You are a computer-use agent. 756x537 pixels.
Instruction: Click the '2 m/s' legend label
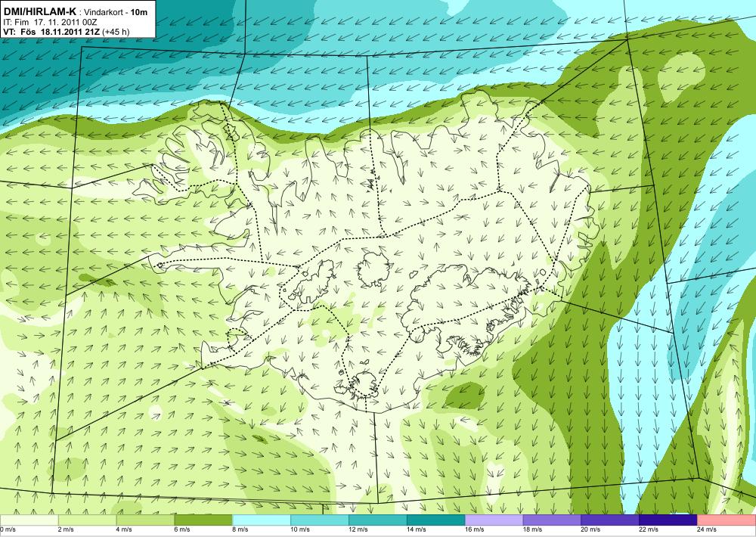pos(66,529)
